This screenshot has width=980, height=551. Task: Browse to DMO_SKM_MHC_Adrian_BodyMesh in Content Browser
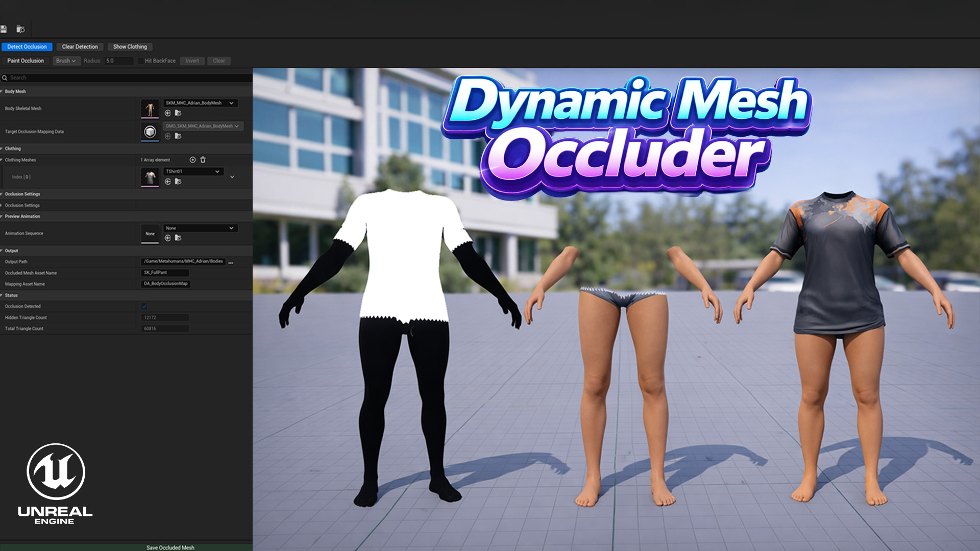(179, 136)
